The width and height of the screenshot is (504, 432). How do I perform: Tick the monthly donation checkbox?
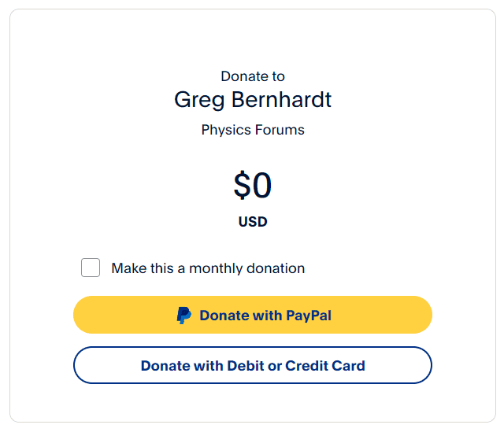pos(91,268)
